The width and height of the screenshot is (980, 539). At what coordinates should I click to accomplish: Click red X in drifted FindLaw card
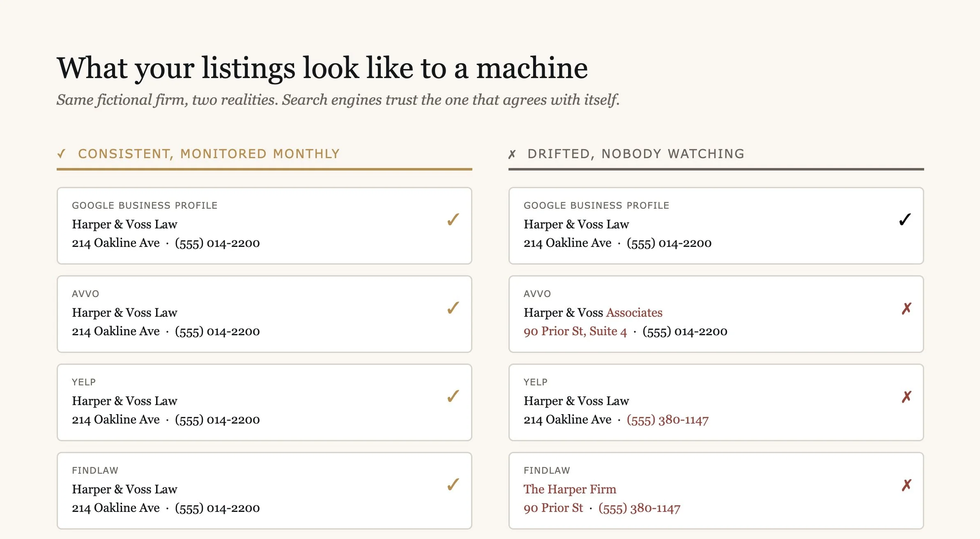click(x=906, y=485)
